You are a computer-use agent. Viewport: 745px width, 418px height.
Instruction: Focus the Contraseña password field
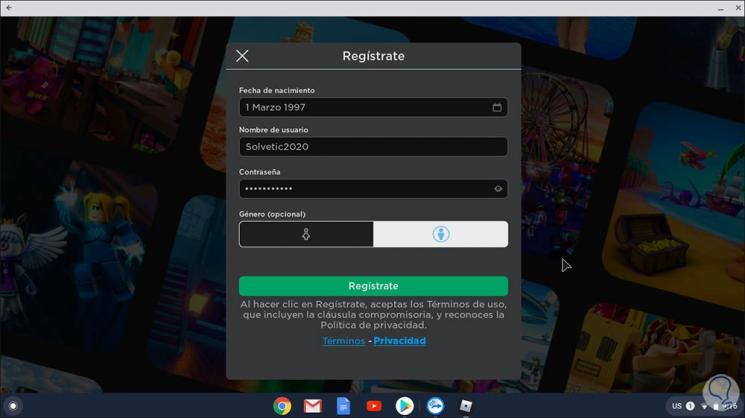[373, 189]
